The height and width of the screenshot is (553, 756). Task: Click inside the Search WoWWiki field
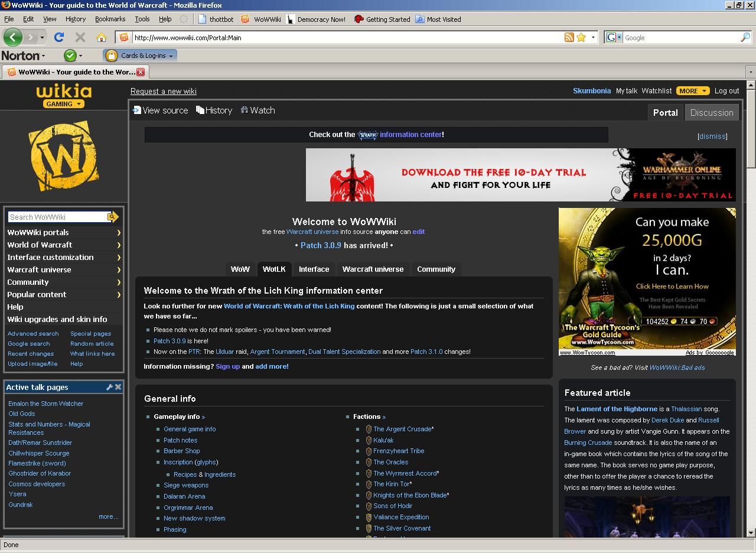pos(57,217)
